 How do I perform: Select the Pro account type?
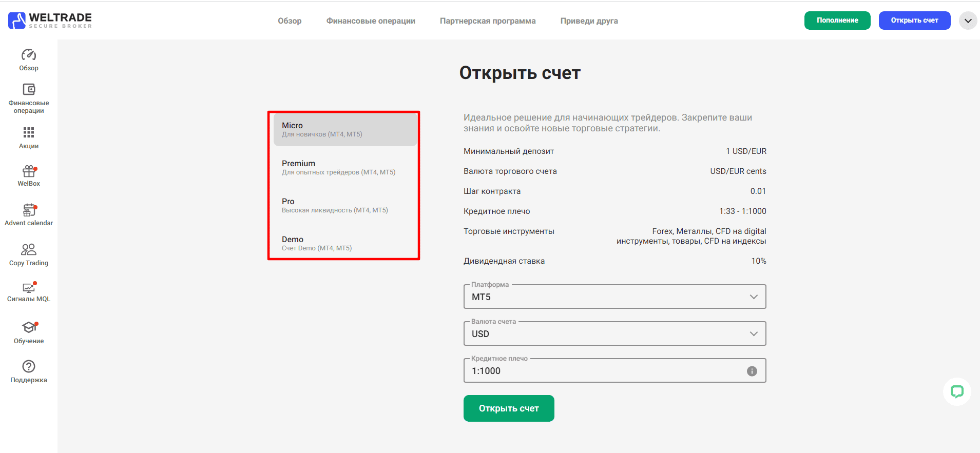[345, 206]
